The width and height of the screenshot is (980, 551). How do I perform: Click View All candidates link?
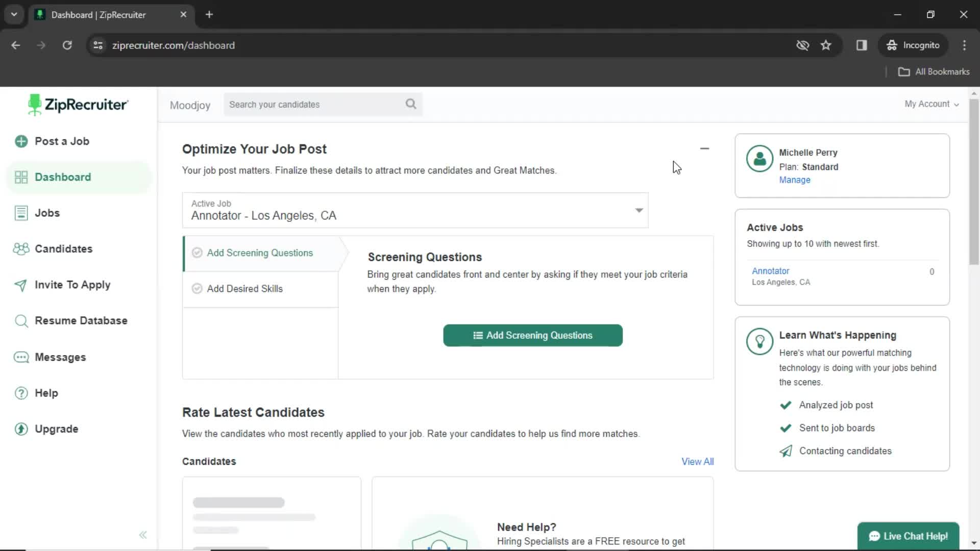[697, 462]
